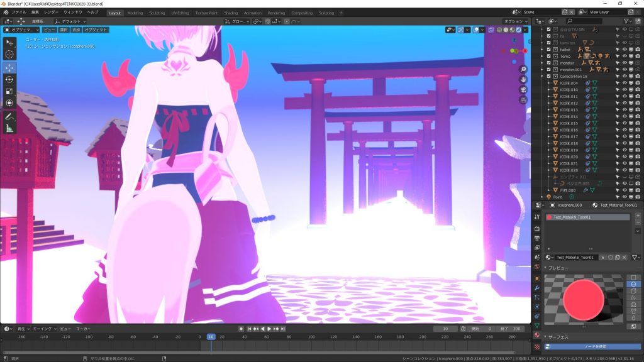Uncheck the haikei collection checkbox
The width and height of the screenshot is (644, 362).
pos(548,49)
